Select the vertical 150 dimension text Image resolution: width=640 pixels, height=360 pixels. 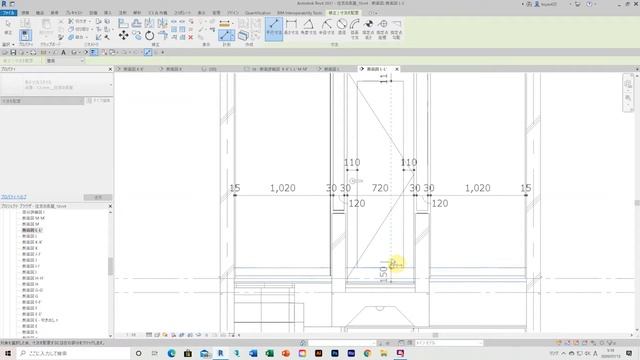pos(383,275)
